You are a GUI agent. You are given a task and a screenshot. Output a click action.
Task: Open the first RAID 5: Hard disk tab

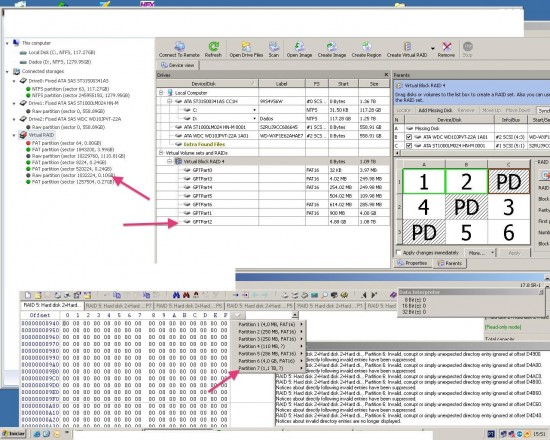point(52,305)
